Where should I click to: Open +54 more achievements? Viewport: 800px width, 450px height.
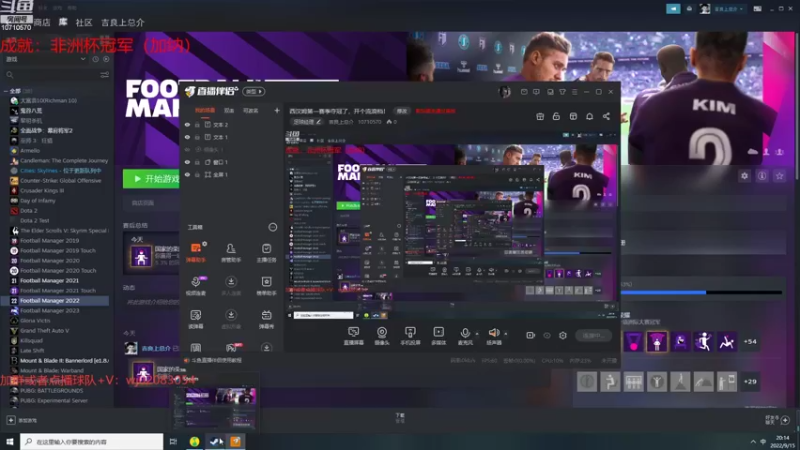click(750, 341)
